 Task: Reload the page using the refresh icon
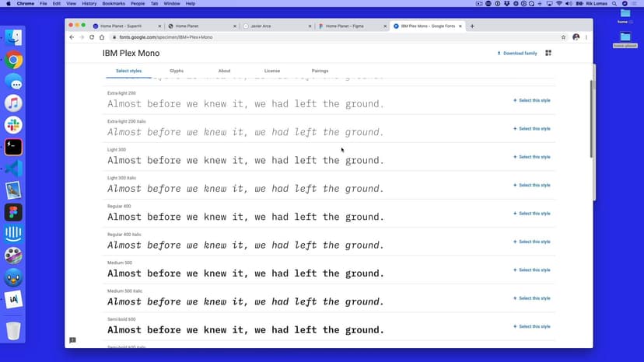pos(92,37)
